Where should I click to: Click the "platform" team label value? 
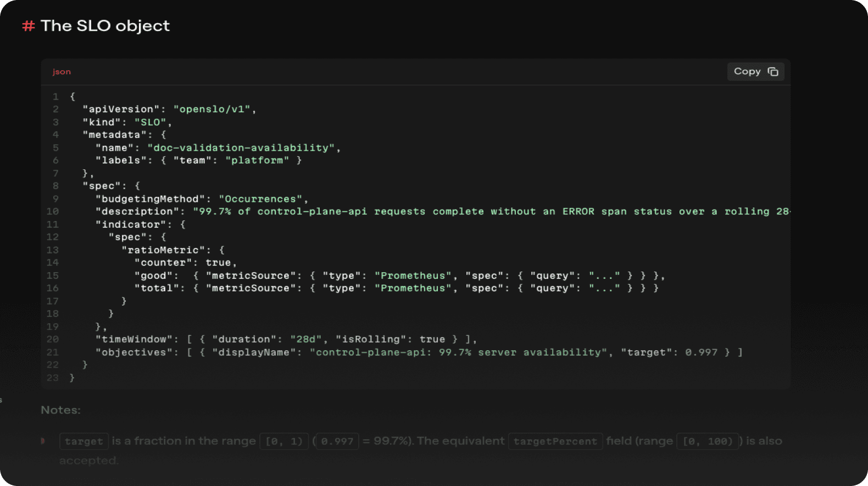point(257,160)
